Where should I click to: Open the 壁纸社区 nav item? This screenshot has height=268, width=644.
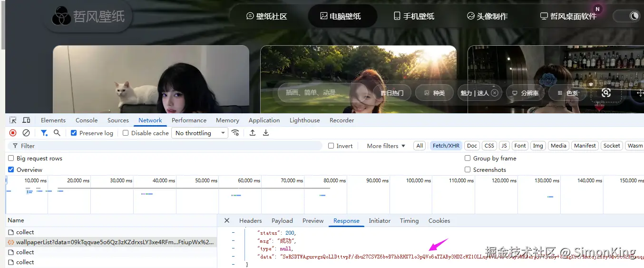pos(267,16)
